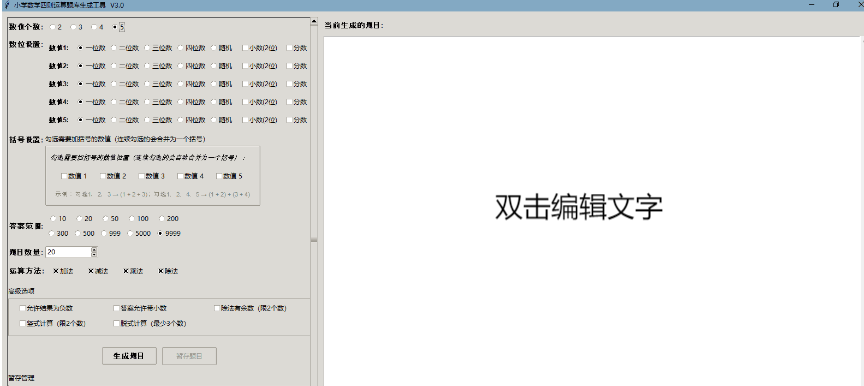Toggle the 减法 operation checkbox
864x386 pixels.
[x=91, y=271]
